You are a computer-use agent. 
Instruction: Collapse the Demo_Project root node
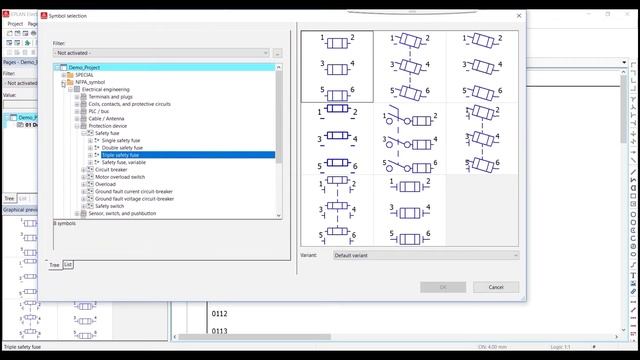pyautogui.click(x=57, y=67)
